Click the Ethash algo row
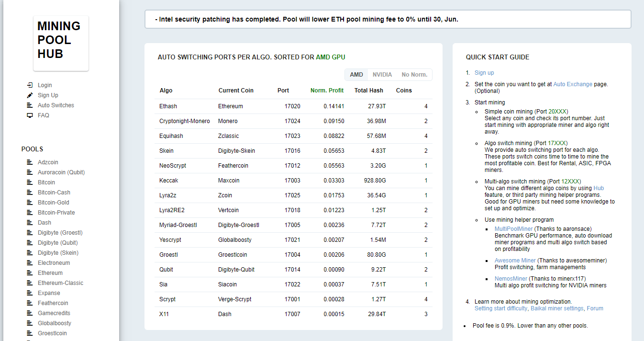The height and width of the screenshot is (341, 644). (x=294, y=106)
